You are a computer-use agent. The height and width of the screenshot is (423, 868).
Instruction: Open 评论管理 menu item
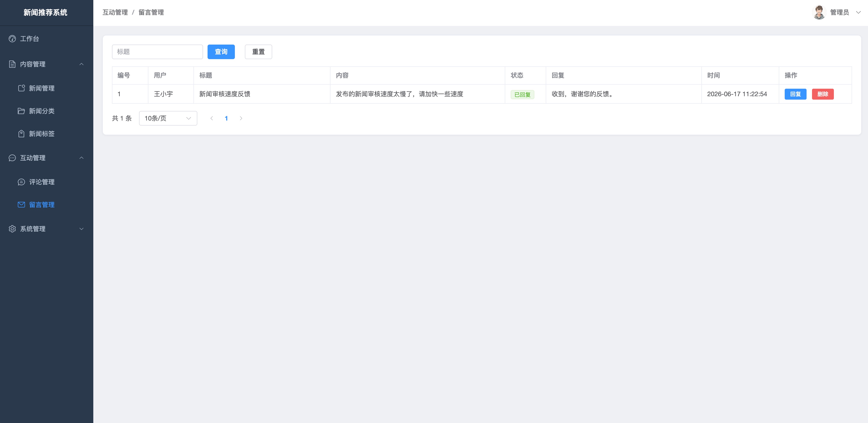pyautogui.click(x=46, y=182)
